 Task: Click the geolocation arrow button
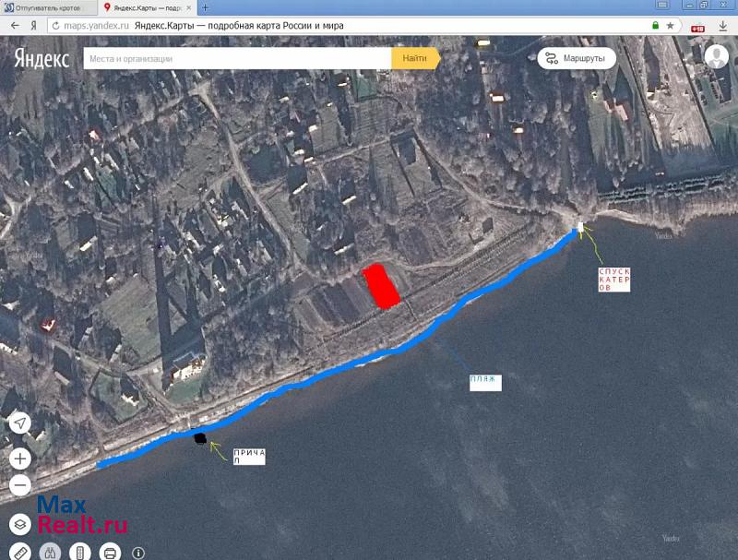tap(20, 423)
